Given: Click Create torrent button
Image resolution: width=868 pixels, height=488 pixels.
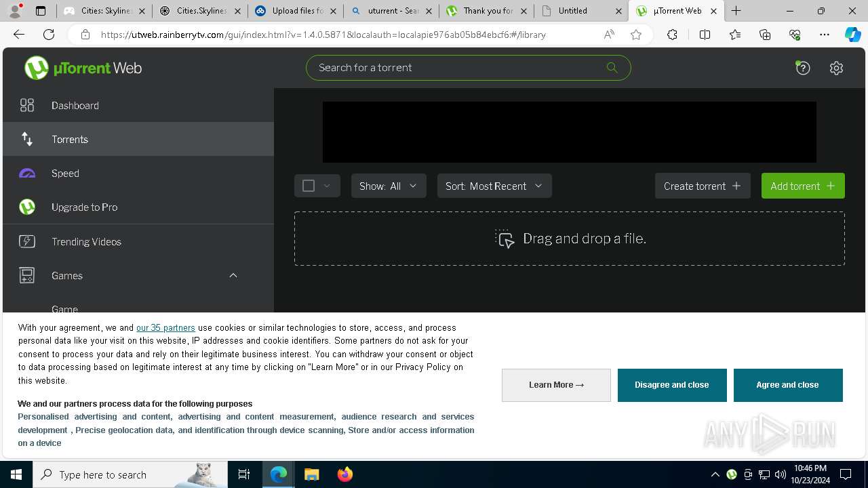Looking at the screenshot, I should pyautogui.click(x=703, y=186).
